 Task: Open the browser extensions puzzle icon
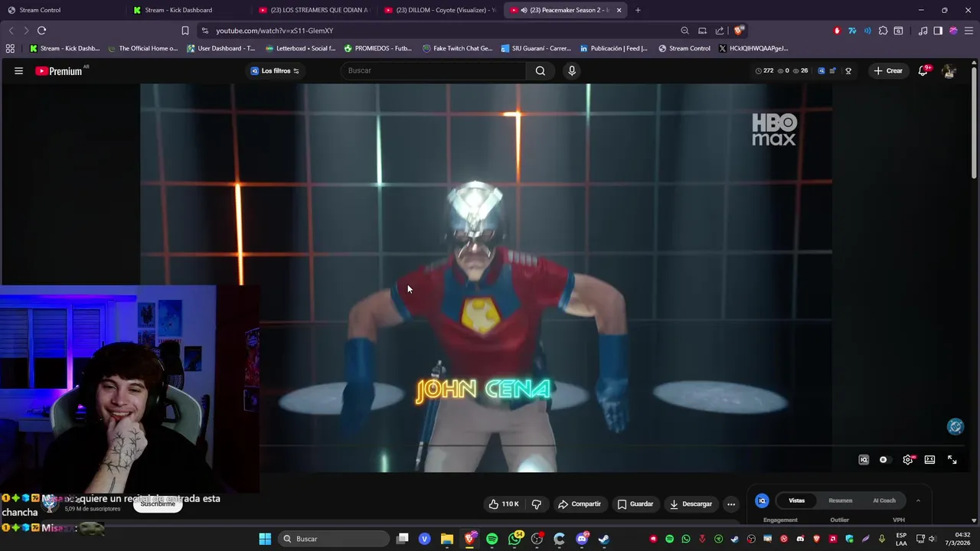point(883,31)
